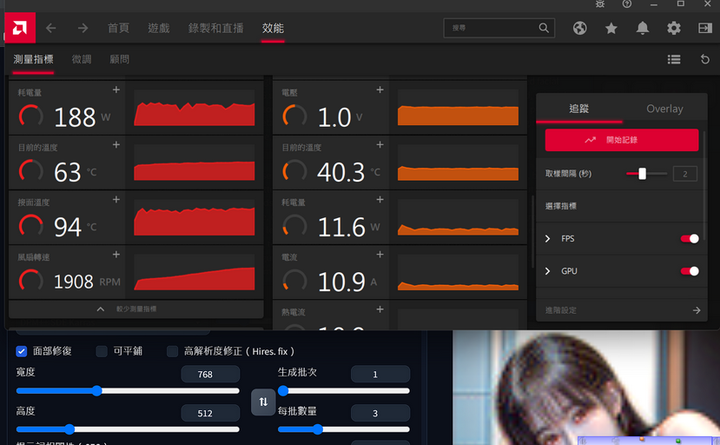Click the width field showing 768
The height and width of the screenshot is (445, 720).
210,374
